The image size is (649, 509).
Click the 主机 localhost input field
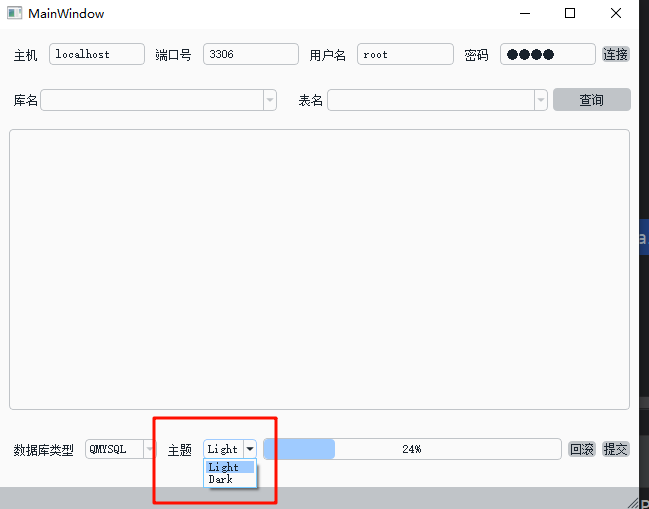[97, 54]
